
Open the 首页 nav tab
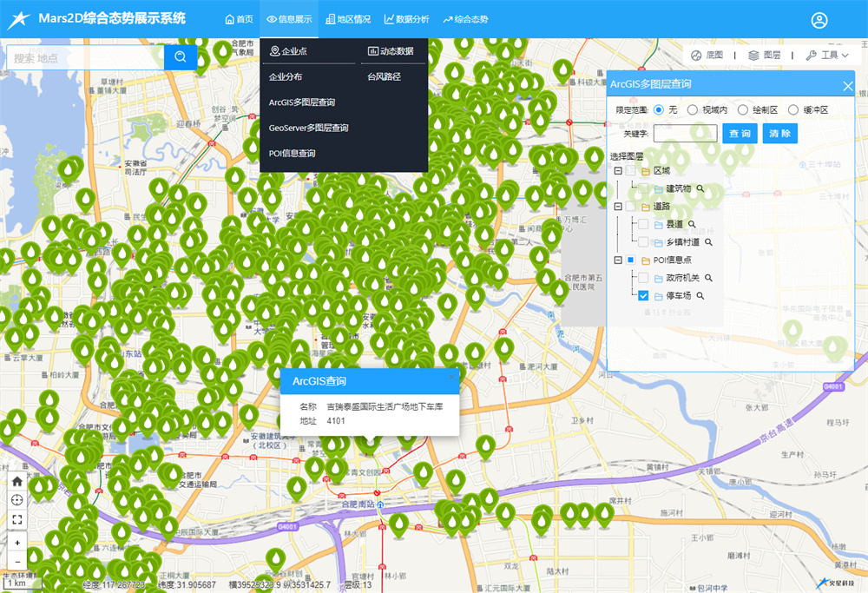coord(240,19)
